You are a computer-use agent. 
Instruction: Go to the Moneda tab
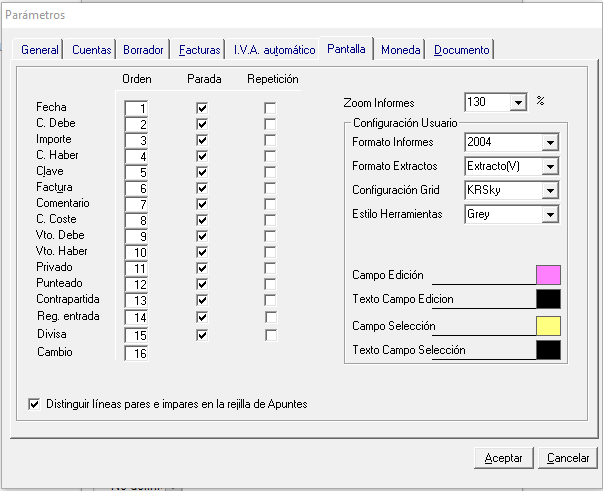coord(400,49)
